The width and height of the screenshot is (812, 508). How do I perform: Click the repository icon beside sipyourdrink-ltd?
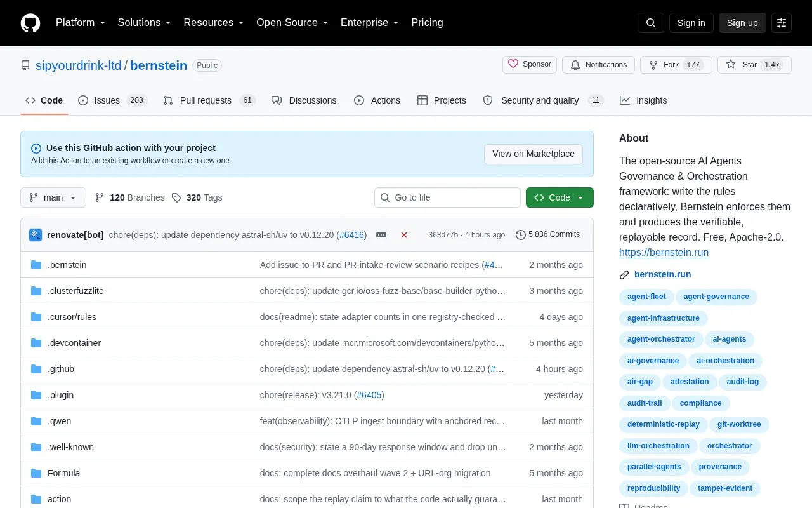(25, 65)
